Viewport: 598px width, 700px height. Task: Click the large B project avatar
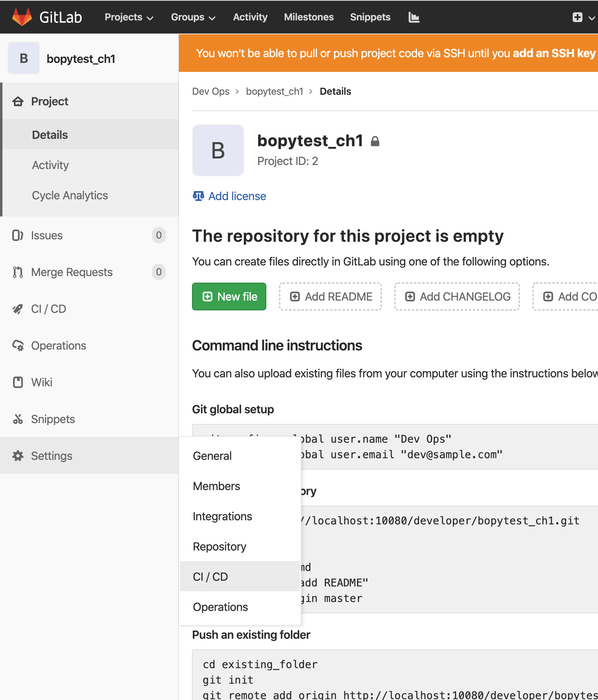[218, 150]
